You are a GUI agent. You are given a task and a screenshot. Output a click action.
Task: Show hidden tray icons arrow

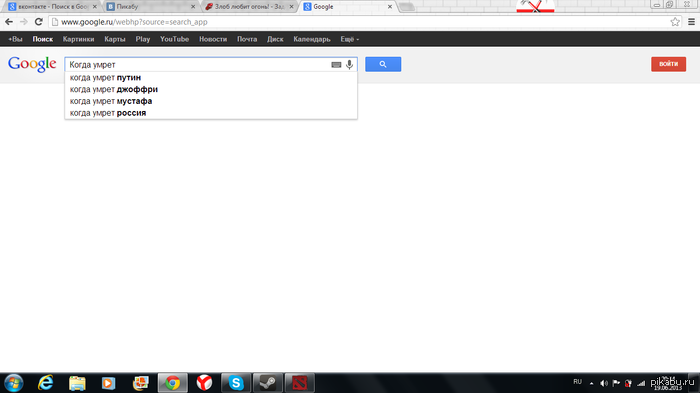(592, 383)
